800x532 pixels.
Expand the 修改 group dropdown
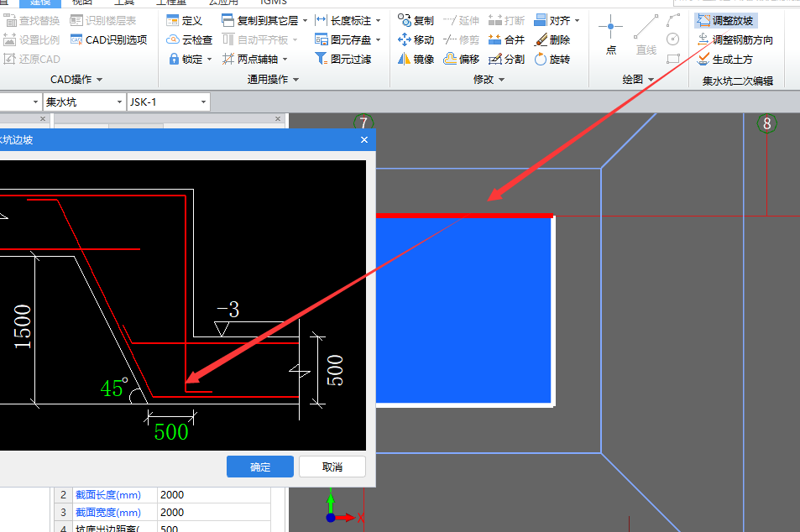pyautogui.click(x=501, y=80)
